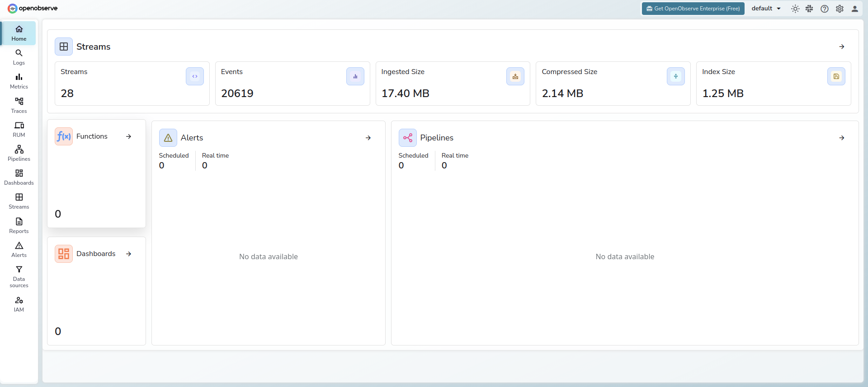Click the Index Size label
Image resolution: width=868 pixels, height=387 pixels.
pos(718,72)
